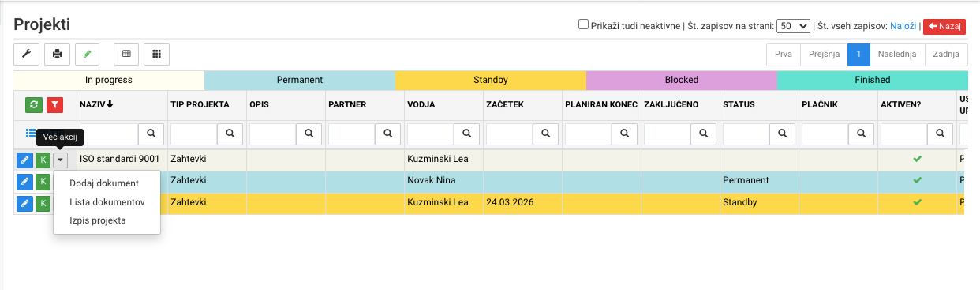Click the K button for ISO standardi 9001
980x290 pixels.
pos(43,160)
